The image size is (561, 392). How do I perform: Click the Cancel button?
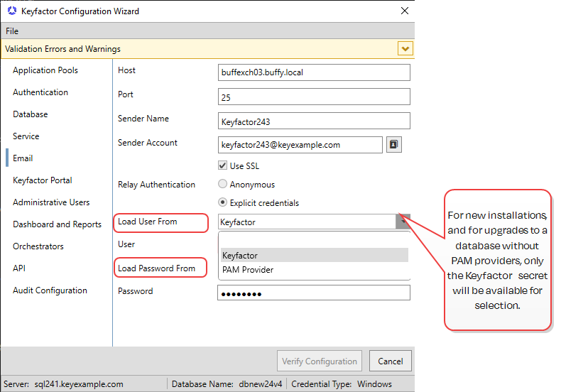[x=390, y=361]
